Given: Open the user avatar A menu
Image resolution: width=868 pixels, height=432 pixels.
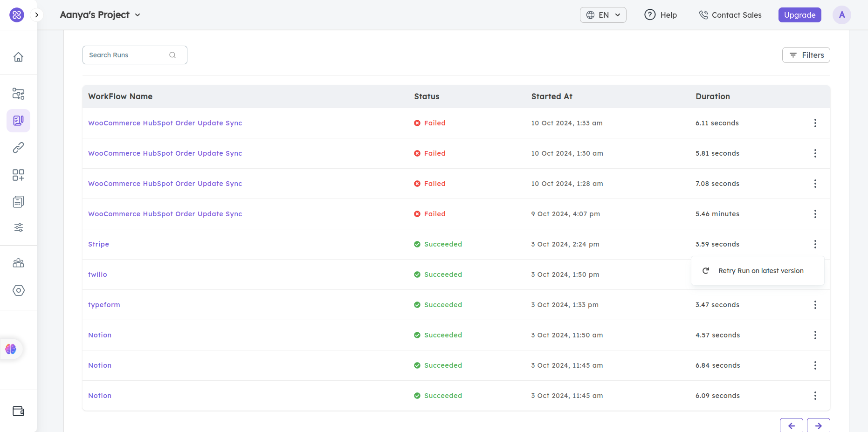Looking at the screenshot, I should 842,15.
